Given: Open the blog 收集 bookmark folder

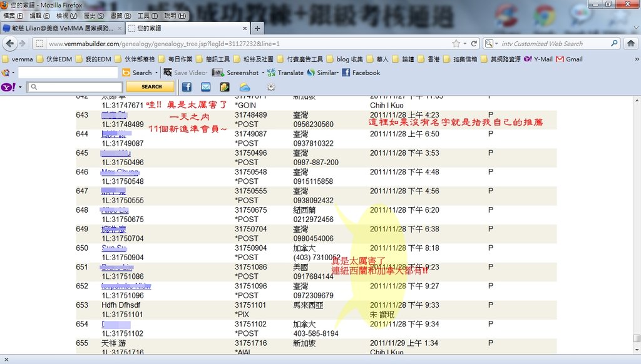Looking at the screenshot, I should pos(345,59).
